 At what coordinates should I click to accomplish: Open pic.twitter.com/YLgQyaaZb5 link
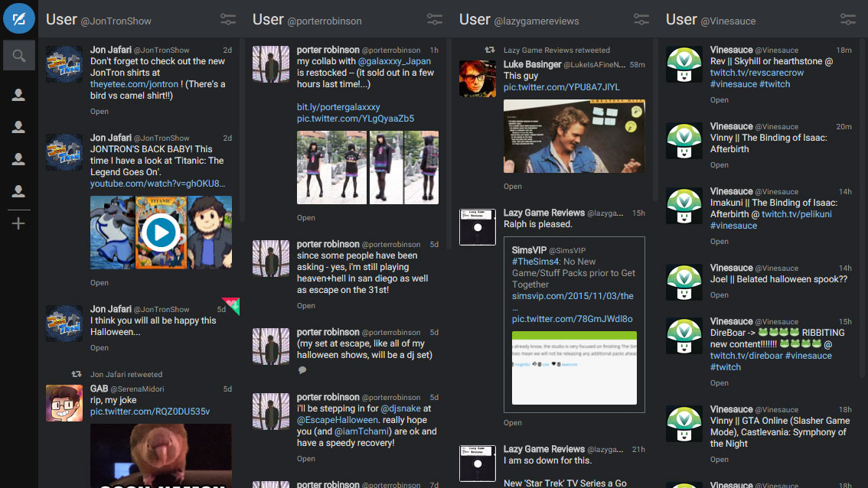(x=355, y=119)
